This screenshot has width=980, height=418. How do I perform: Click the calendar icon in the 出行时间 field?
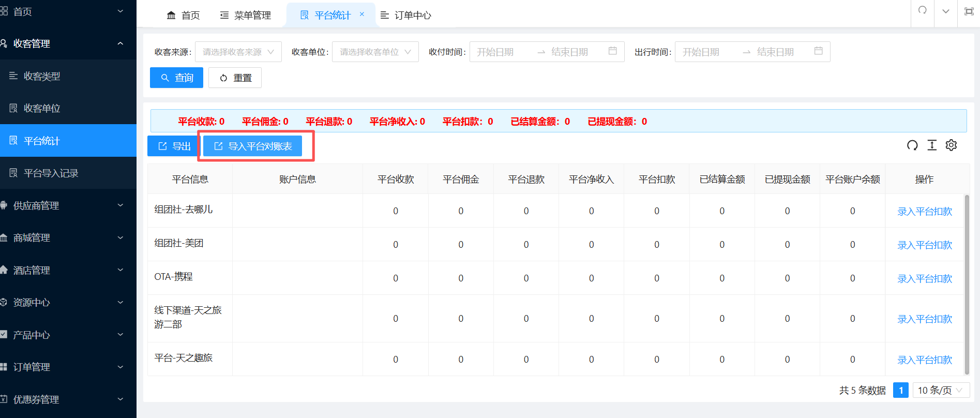pyautogui.click(x=818, y=51)
